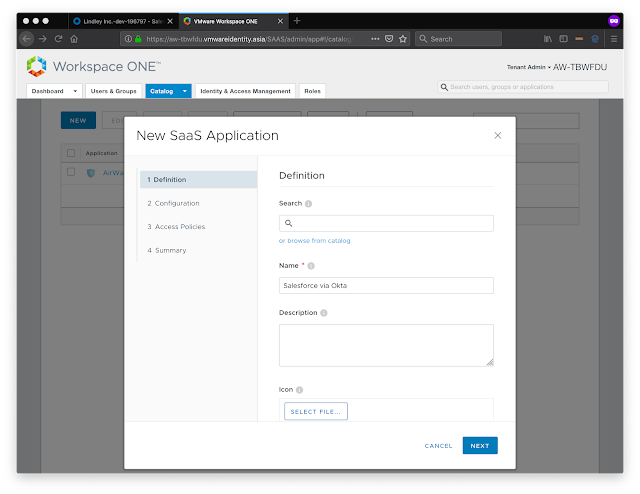640x494 pixels.
Task: Click the NEXT button
Action: (x=480, y=445)
